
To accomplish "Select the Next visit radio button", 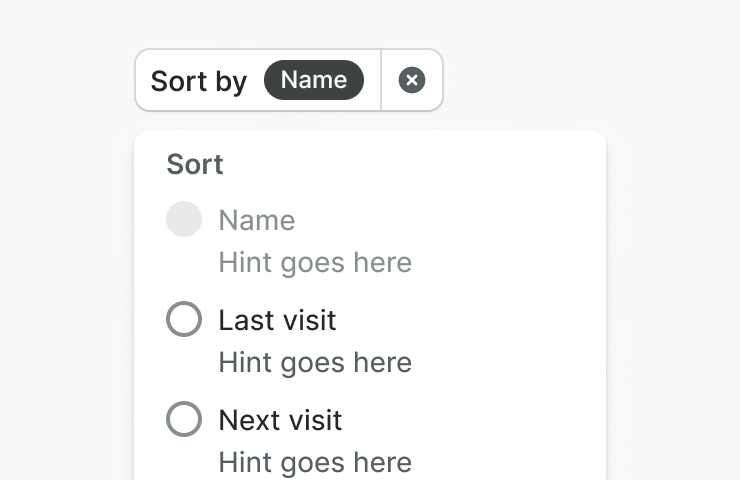I will tap(184, 420).
